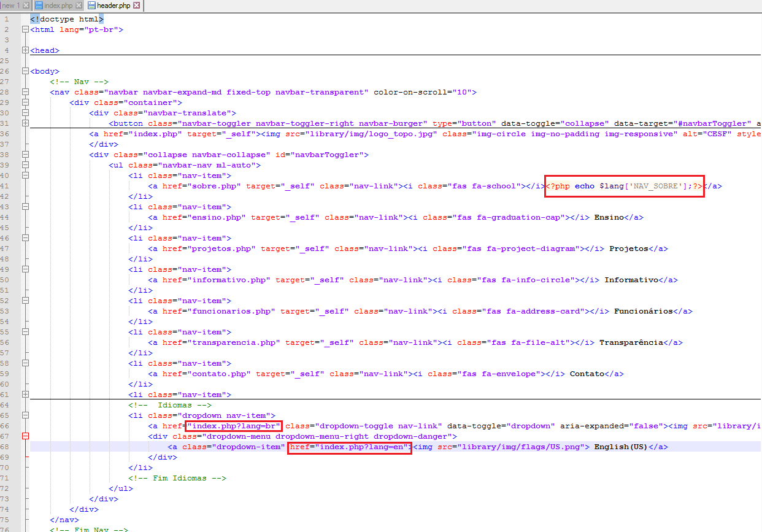Collapse the nav-item li at line 49
Viewport: 762px width, 532px height.
tap(25, 269)
